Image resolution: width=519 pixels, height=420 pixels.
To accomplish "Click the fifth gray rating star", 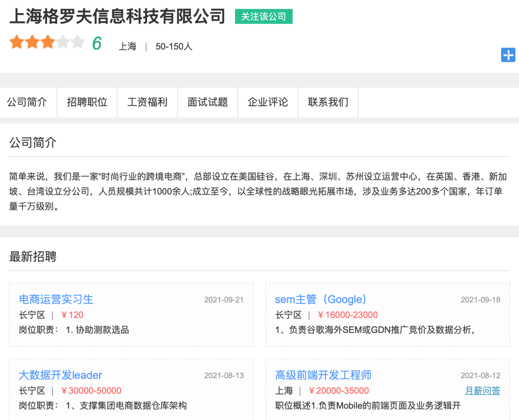I will [78, 43].
